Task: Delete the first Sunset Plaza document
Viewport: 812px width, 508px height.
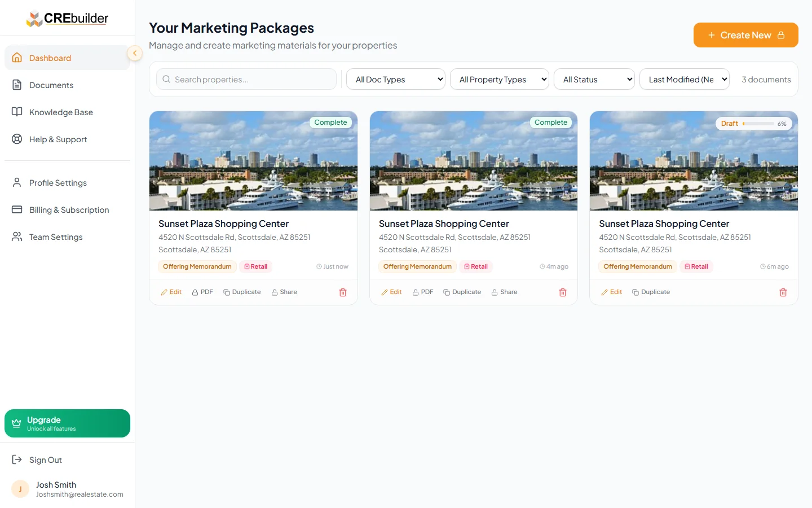Action: 342,292
